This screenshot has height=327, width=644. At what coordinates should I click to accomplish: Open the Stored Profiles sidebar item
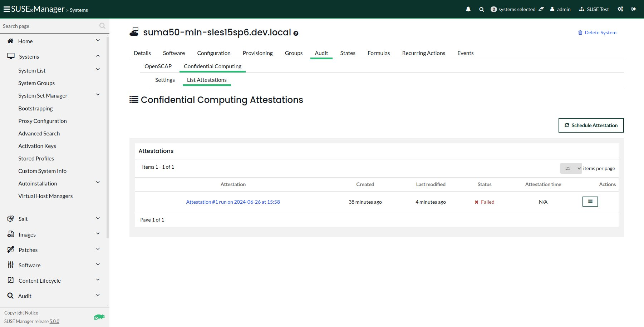point(36,158)
